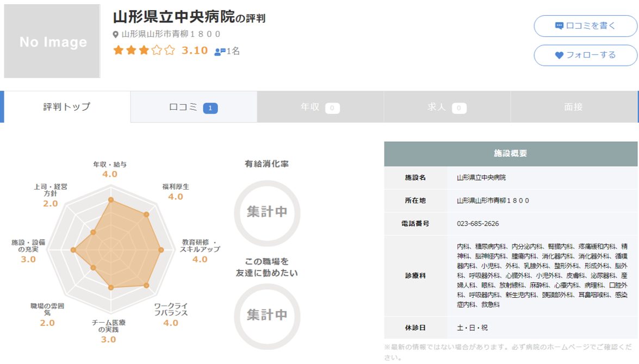Viewport: 639px width, 364px height.
Task: Click the 有給消化率 circular gauge
Action: click(267, 212)
